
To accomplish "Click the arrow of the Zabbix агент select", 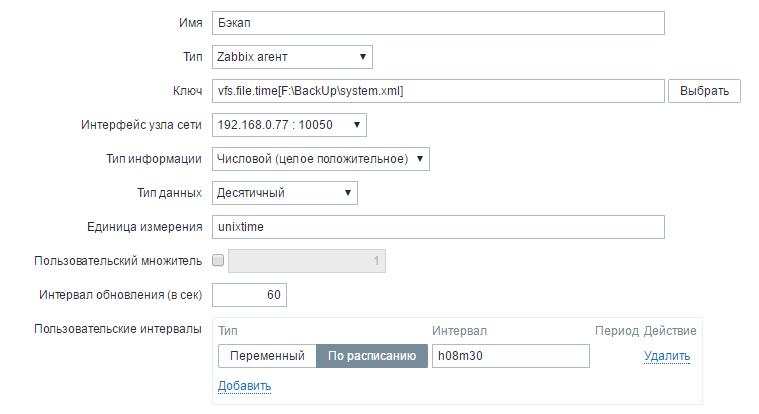I will click(362, 57).
